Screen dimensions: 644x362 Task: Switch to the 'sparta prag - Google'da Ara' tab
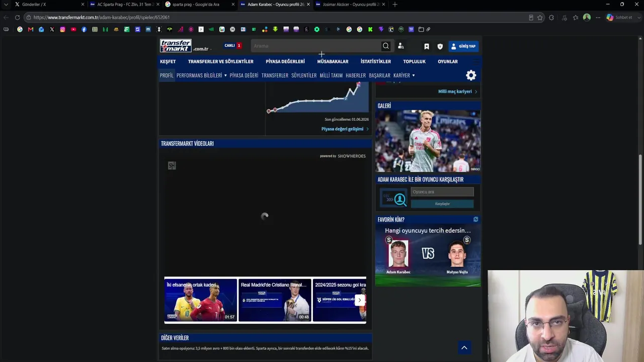click(200, 5)
